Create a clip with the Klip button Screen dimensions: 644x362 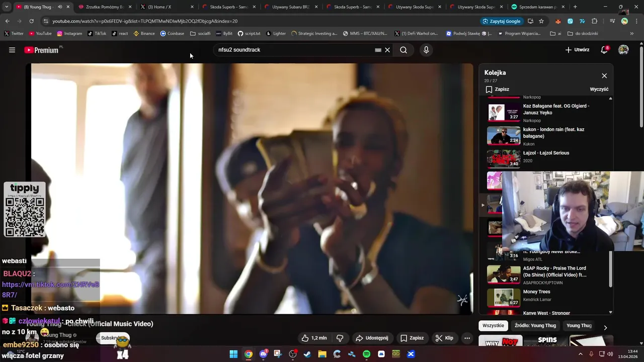444,338
